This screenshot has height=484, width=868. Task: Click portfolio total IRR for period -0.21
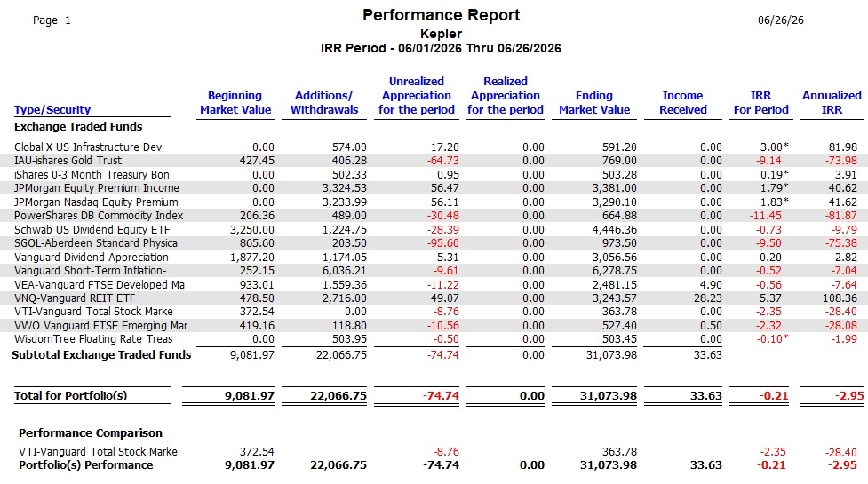(772, 395)
